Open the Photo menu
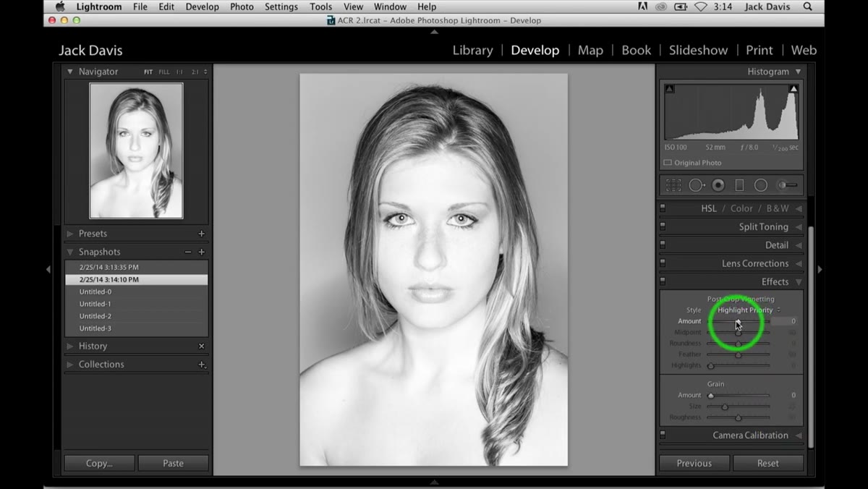 [242, 7]
